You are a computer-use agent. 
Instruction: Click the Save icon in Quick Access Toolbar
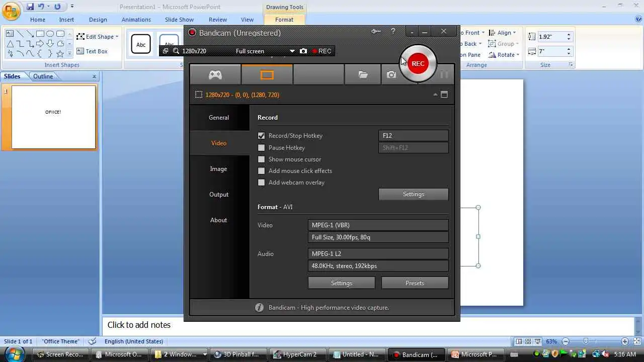30,7
